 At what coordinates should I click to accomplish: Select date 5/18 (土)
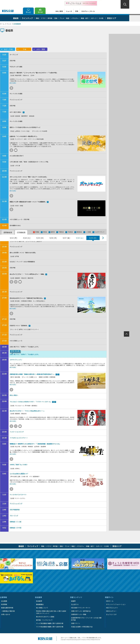point(80,238)
